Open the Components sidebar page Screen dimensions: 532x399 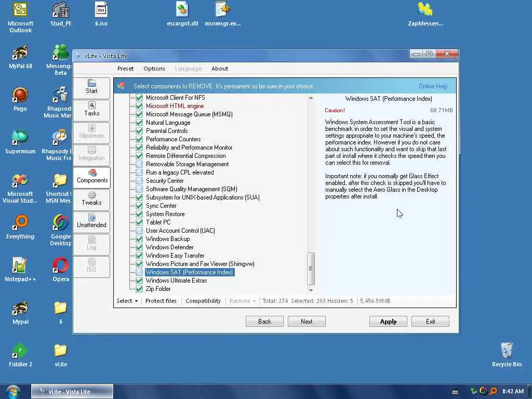(x=91, y=177)
